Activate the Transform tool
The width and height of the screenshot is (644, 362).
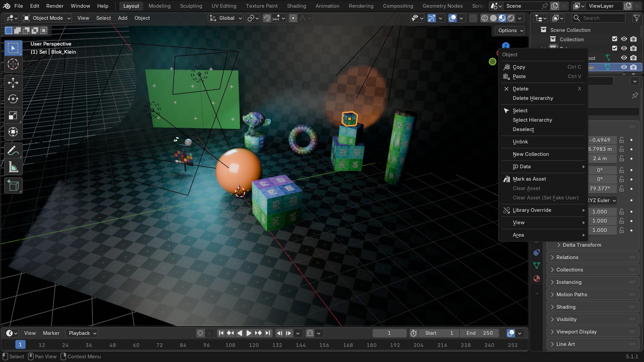(13, 132)
